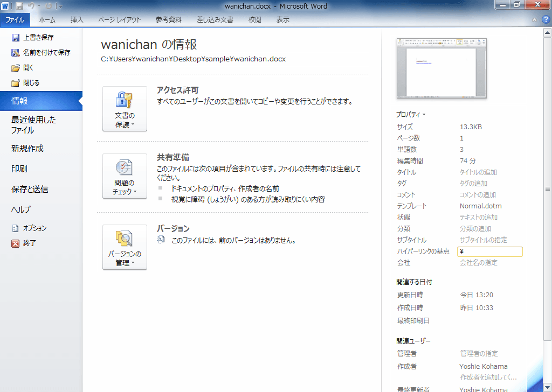The width and height of the screenshot is (552, 392).
Task: Minimize the ribbon with the caret icon
Action: (x=534, y=20)
